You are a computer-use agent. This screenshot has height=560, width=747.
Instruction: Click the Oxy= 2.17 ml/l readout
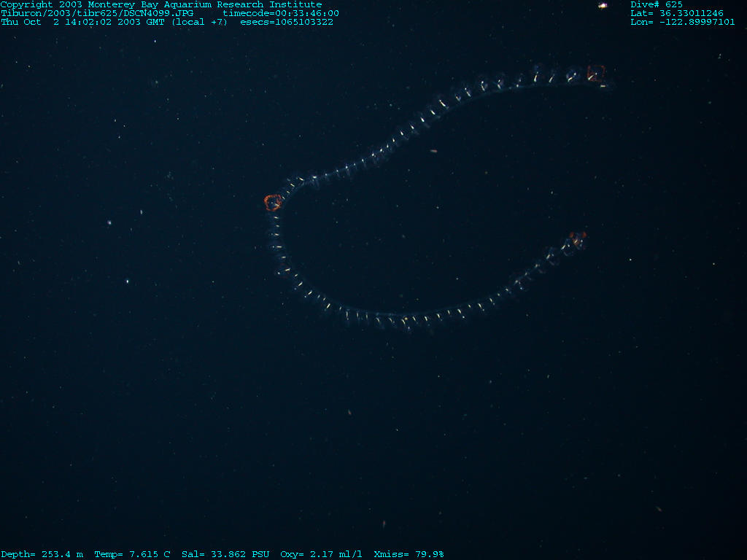click(321, 554)
